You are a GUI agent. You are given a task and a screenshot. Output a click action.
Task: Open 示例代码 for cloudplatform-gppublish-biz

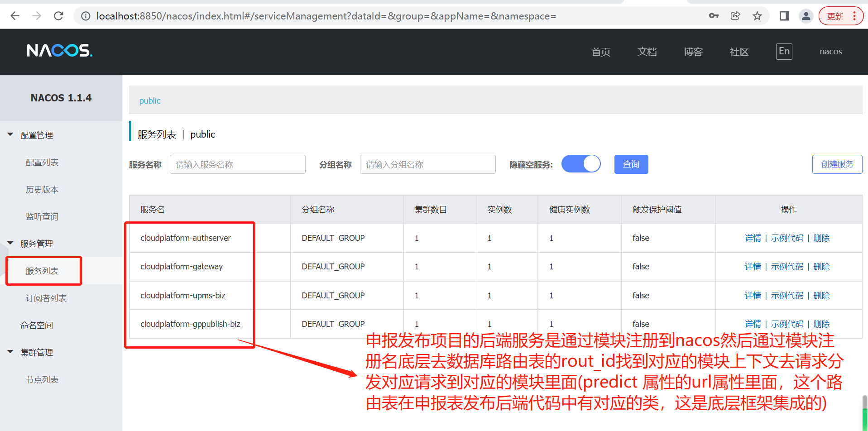(787, 324)
